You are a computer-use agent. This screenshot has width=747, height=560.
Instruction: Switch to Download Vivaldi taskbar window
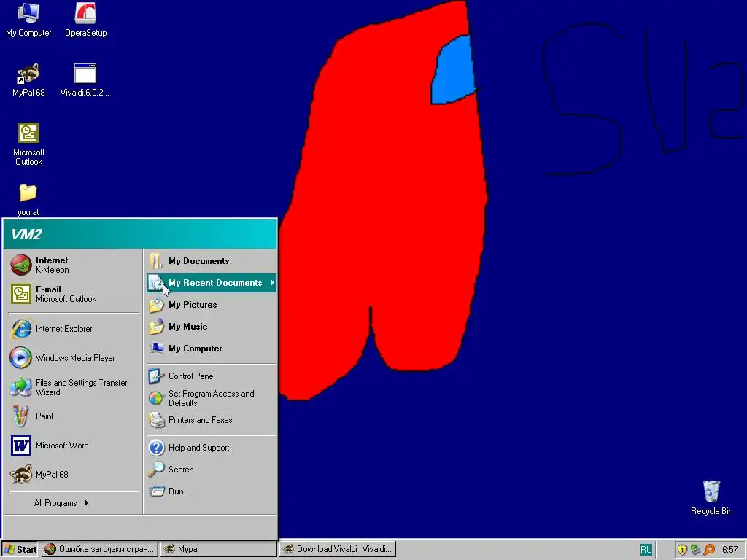338,549
